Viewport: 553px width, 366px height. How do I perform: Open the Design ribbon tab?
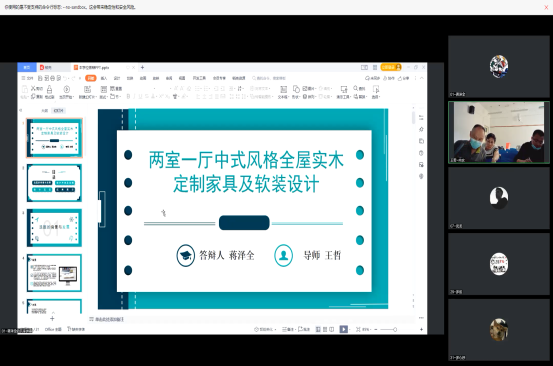click(x=117, y=78)
